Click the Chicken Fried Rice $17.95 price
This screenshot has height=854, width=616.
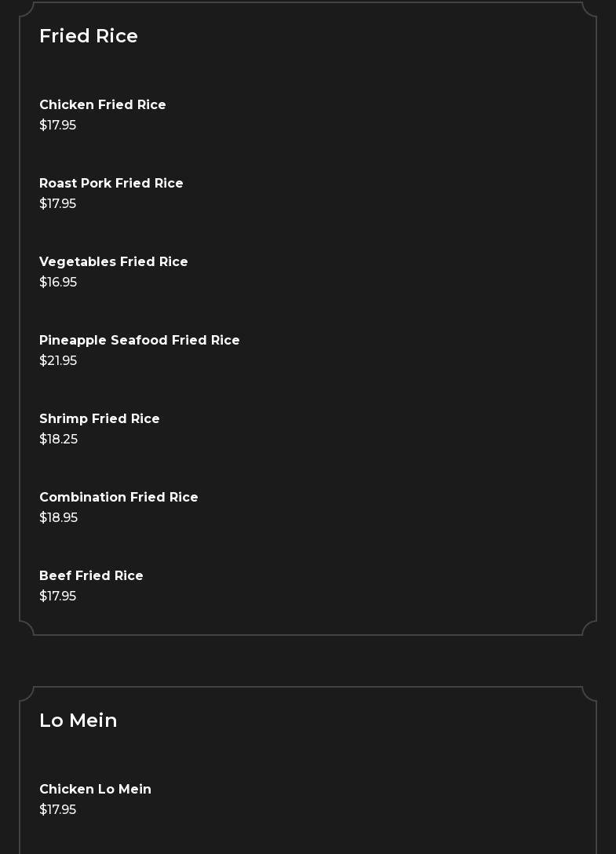58,126
